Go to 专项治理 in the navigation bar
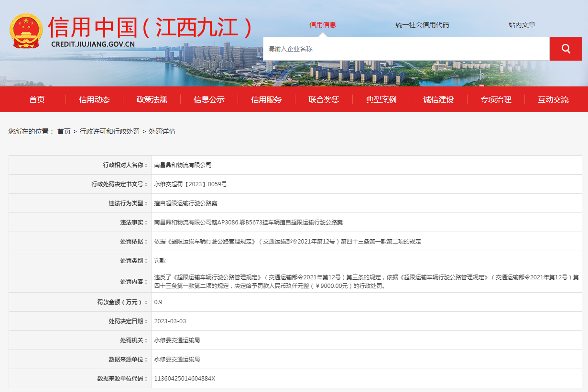The image size is (588, 392). tap(496, 99)
